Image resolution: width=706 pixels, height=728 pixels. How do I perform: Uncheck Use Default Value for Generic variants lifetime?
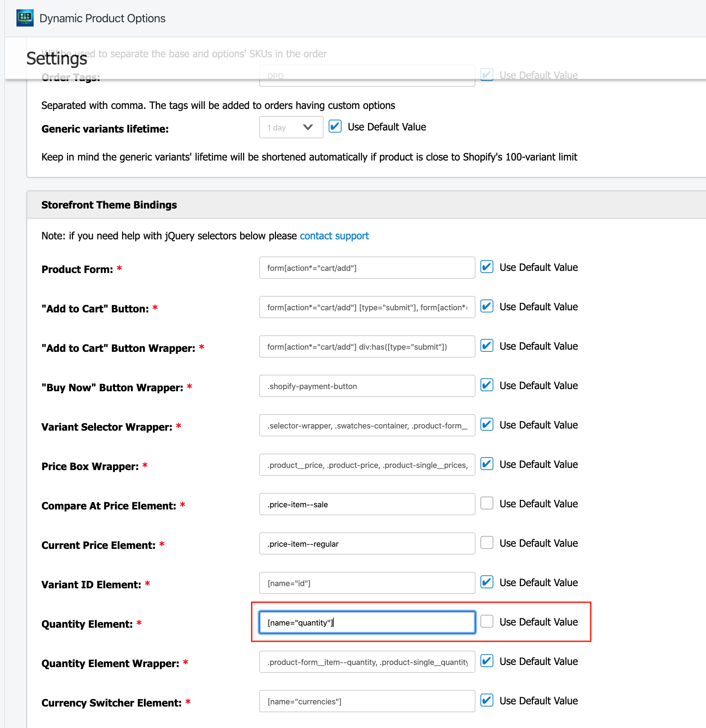(335, 127)
